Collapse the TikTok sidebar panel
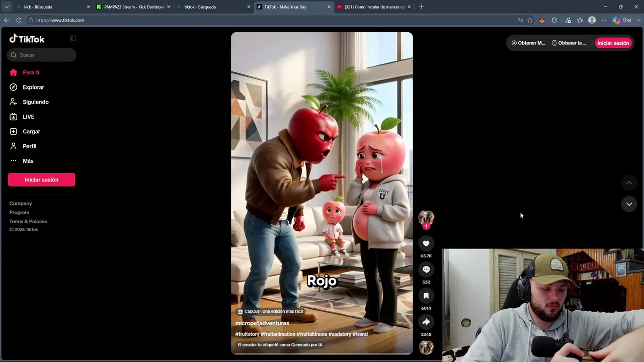The width and height of the screenshot is (644, 362). [73, 38]
